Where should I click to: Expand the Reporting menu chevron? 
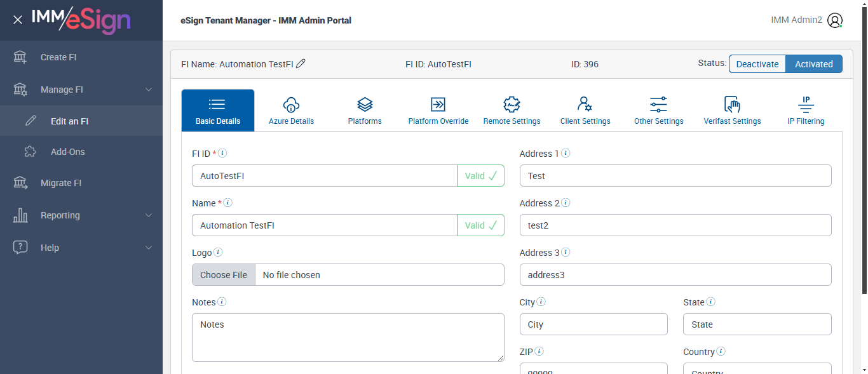pyautogui.click(x=149, y=215)
